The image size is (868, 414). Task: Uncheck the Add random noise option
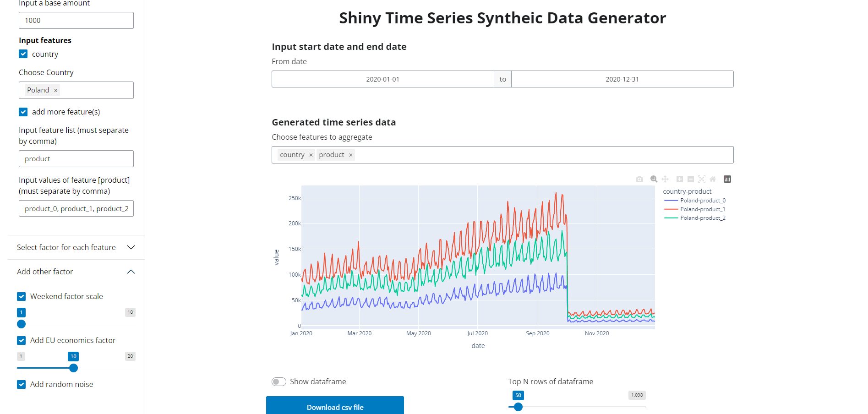click(x=21, y=384)
